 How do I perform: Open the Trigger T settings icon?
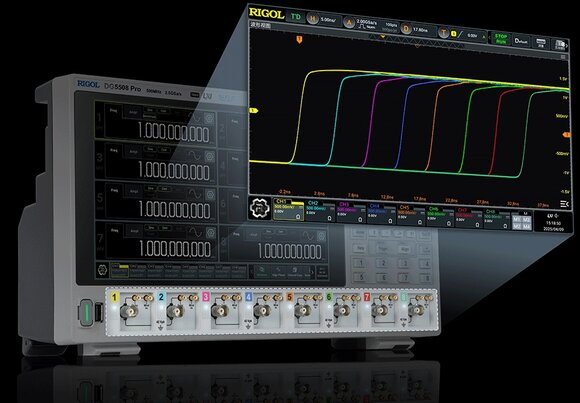[x=444, y=33]
